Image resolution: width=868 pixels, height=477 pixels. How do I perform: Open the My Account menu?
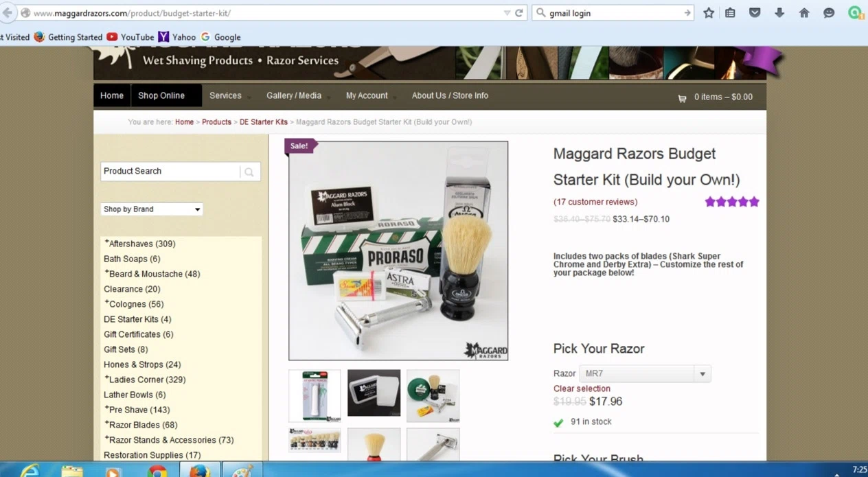point(367,95)
